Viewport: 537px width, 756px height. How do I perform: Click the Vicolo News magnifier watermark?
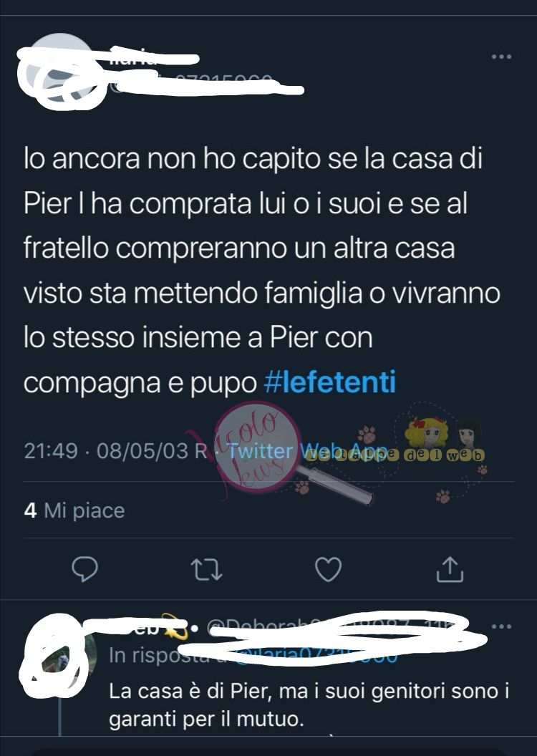click(x=270, y=451)
